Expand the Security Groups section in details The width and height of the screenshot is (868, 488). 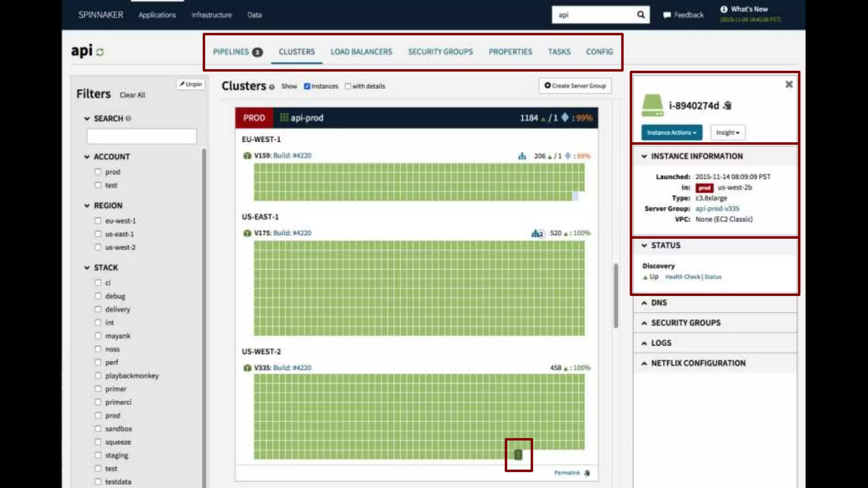(x=685, y=323)
